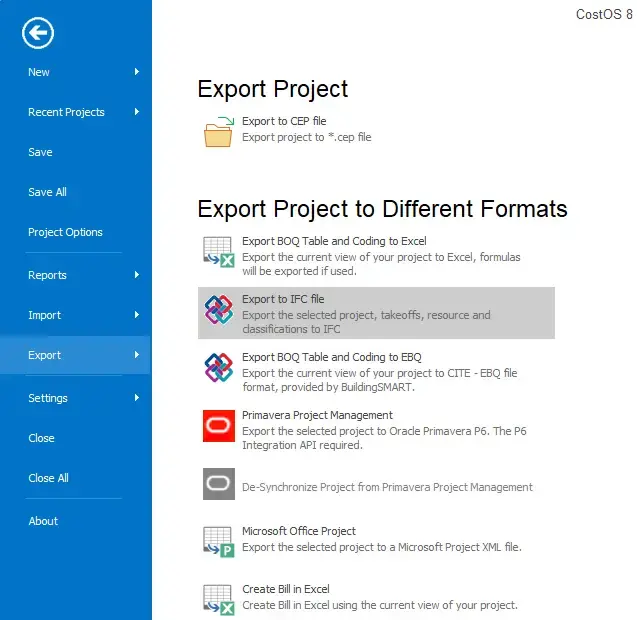The image size is (637, 620).
Task: Expand the Settings submenu arrow
Action: 136,398
